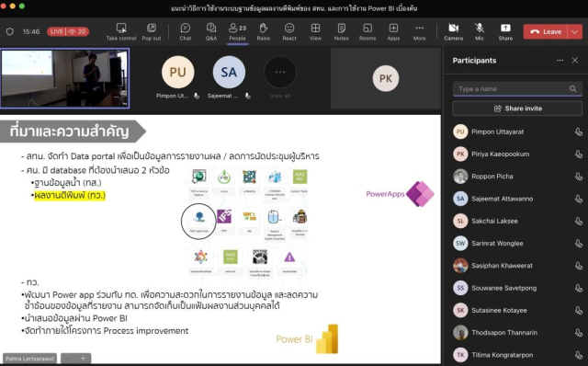Image resolution: width=588 pixels, height=366 pixels.
Task: Click mic icon beside Piriya Kaeopookum
Action: 579,154
